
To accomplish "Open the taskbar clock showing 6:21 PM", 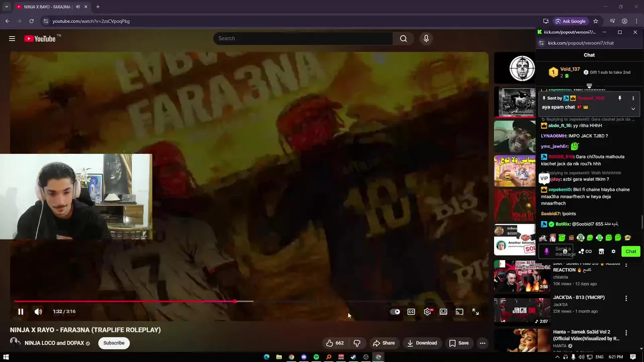I will pyautogui.click(x=616, y=357).
